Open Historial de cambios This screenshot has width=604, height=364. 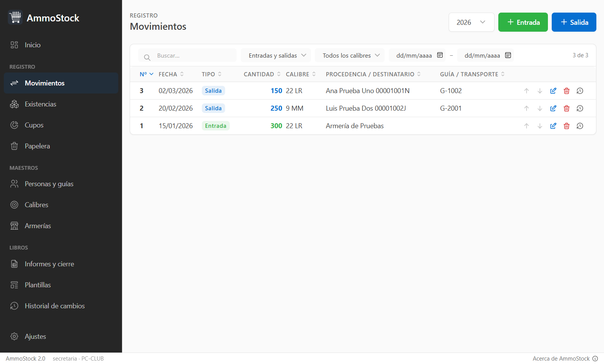tap(61, 306)
